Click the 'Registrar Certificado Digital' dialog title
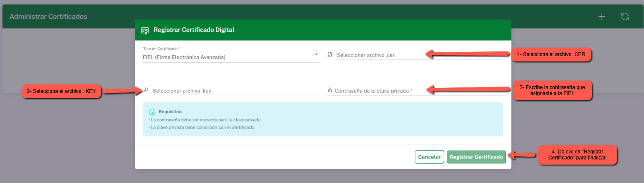The height and width of the screenshot is (183, 644). coord(194,30)
